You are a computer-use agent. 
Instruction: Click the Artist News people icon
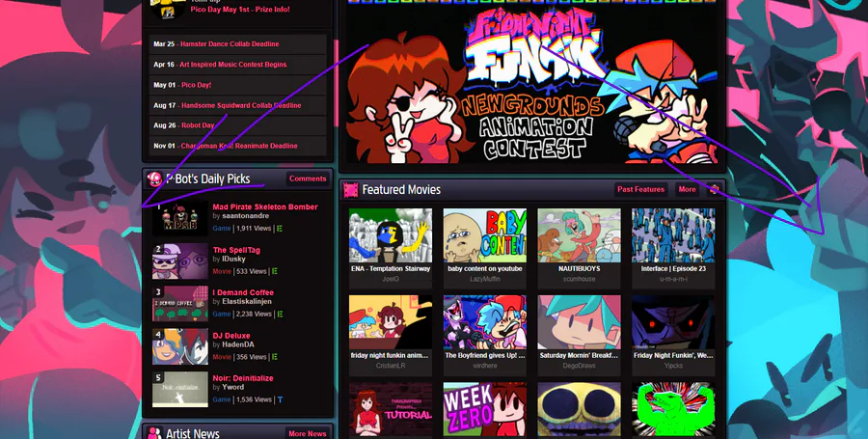[x=154, y=433]
